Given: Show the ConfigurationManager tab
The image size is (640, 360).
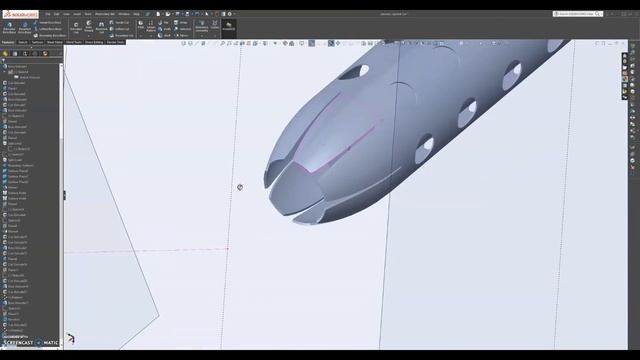Looking at the screenshot, I should point(25,53).
